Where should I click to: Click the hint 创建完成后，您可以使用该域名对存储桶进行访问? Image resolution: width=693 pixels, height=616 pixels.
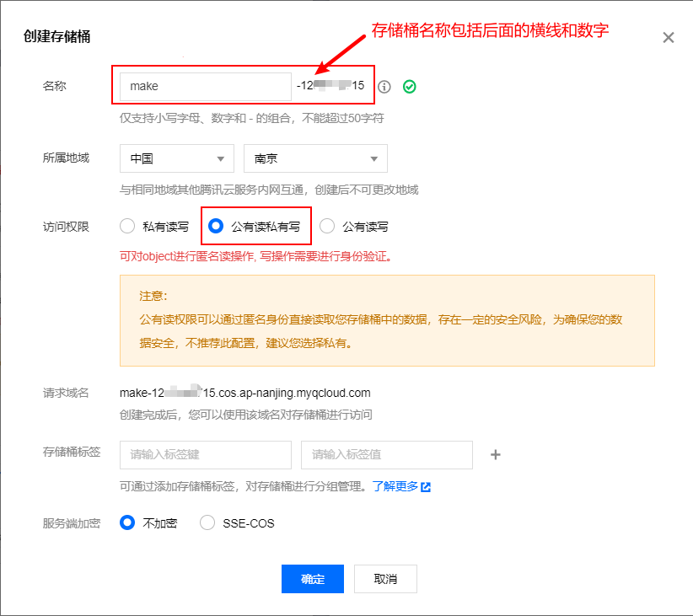(x=246, y=415)
